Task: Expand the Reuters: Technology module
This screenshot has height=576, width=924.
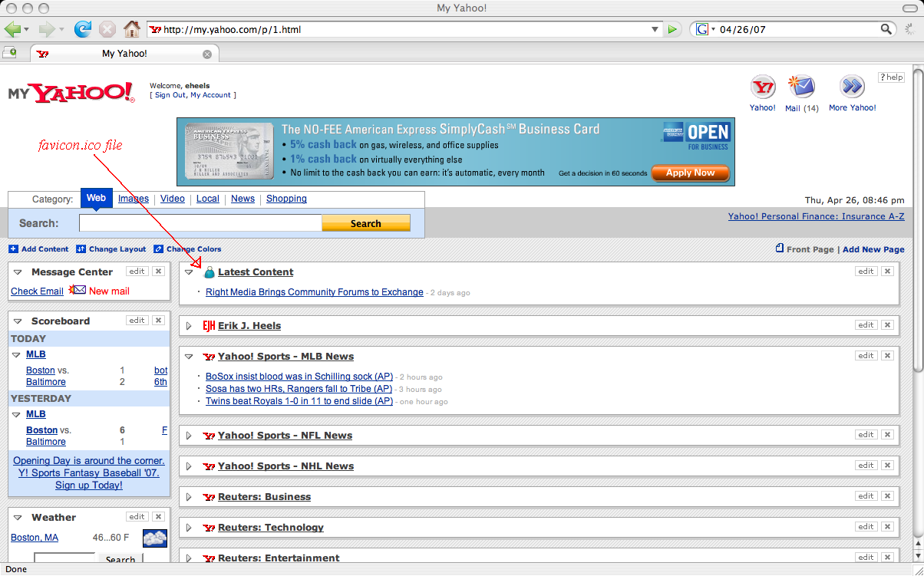Action: coord(189,528)
